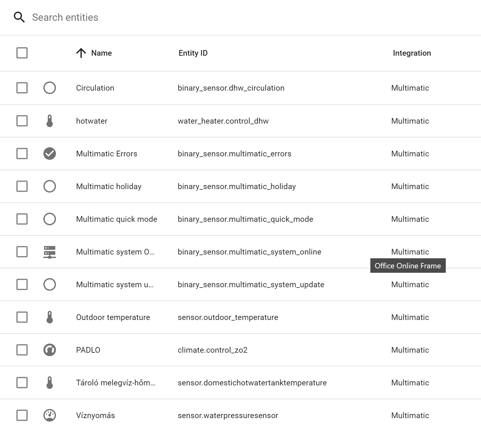Open the climate.control_zo2 entity
This screenshot has width=481, height=448.
[x=213, y=350]
